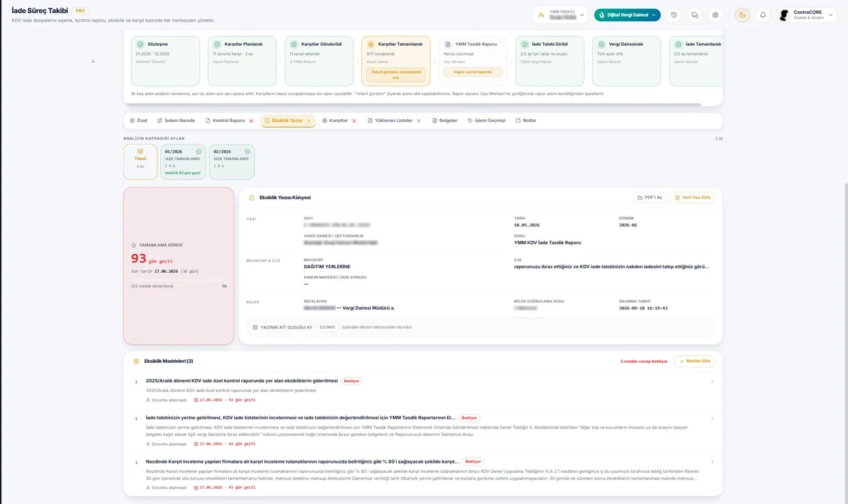Select the 01/2026 month card
This screenshot has width=848, height=504.
click(x=183, y=162)
